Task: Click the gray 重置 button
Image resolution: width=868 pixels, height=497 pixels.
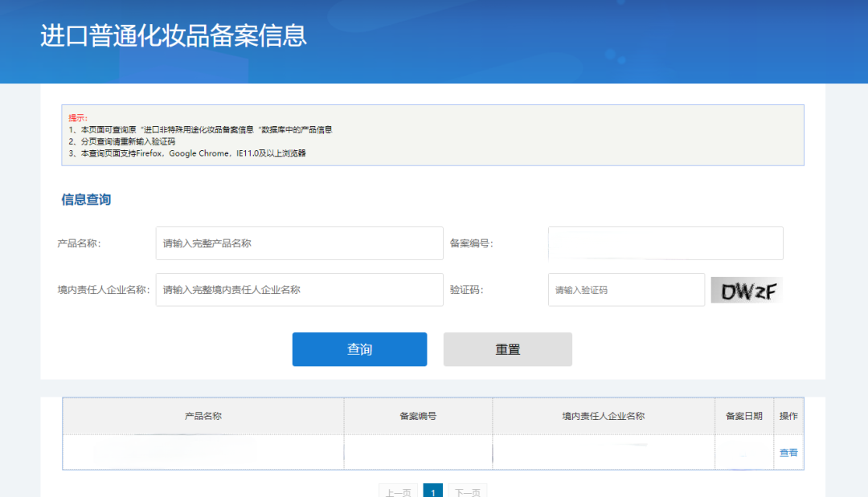Action: click(507, 349)
